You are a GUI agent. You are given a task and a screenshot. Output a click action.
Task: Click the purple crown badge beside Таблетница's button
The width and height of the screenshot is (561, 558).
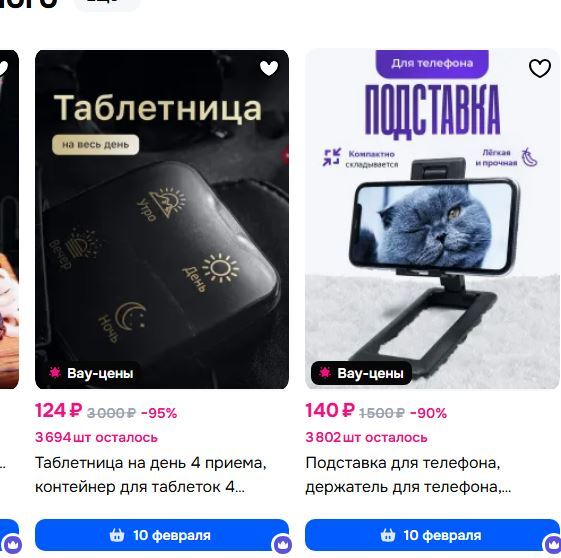[x=283, y=545]
